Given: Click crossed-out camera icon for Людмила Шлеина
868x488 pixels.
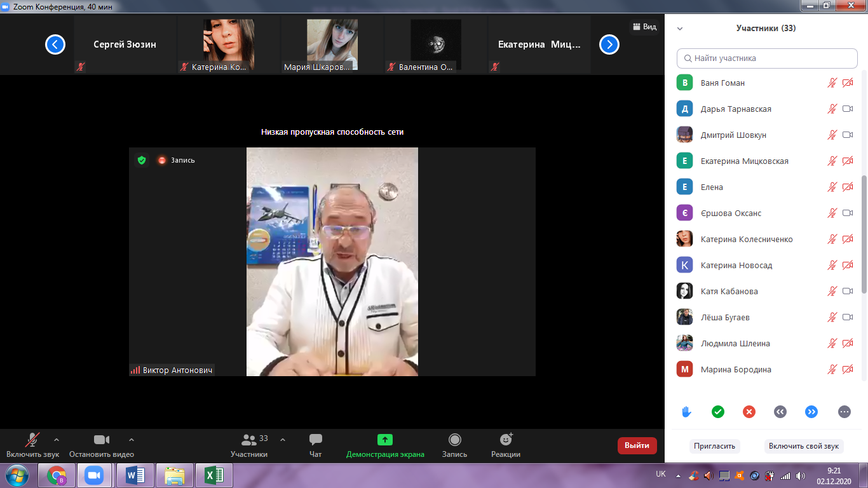Looking at the screenshot, I should [848, 343].
